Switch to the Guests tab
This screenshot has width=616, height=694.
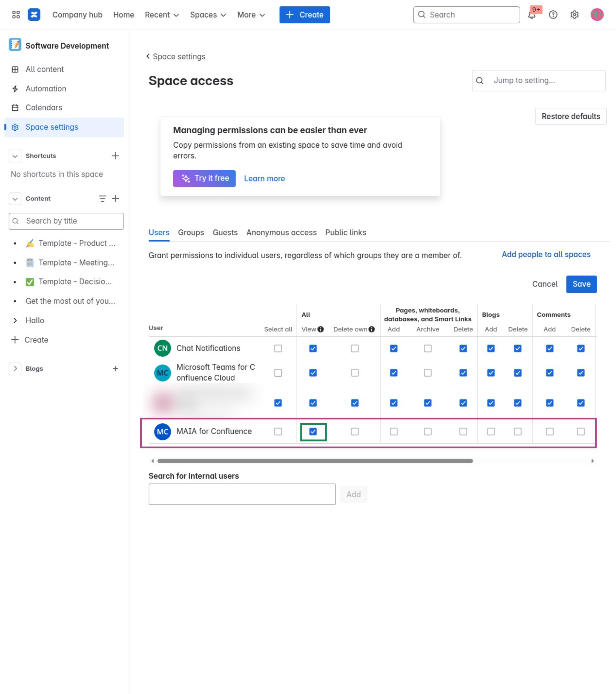[x=225, y=232]
